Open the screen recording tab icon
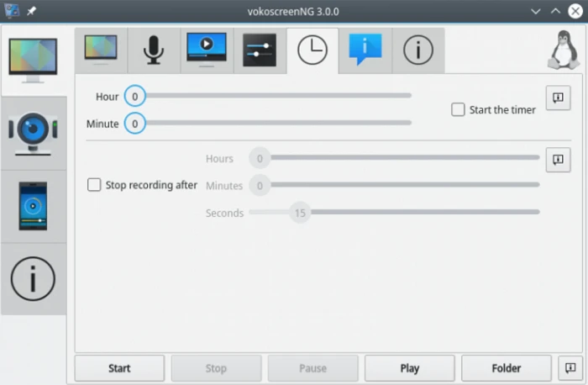The height and width of the screenshot is (385, 588). (x=101, y=50)
